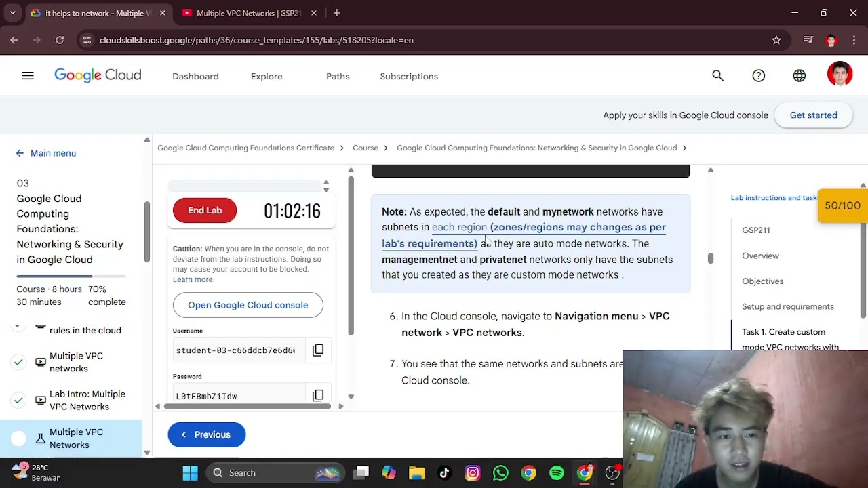Screen dimensions: 868x488
Task: Jump to Setup and requirements section
Action: pos(787,306)
